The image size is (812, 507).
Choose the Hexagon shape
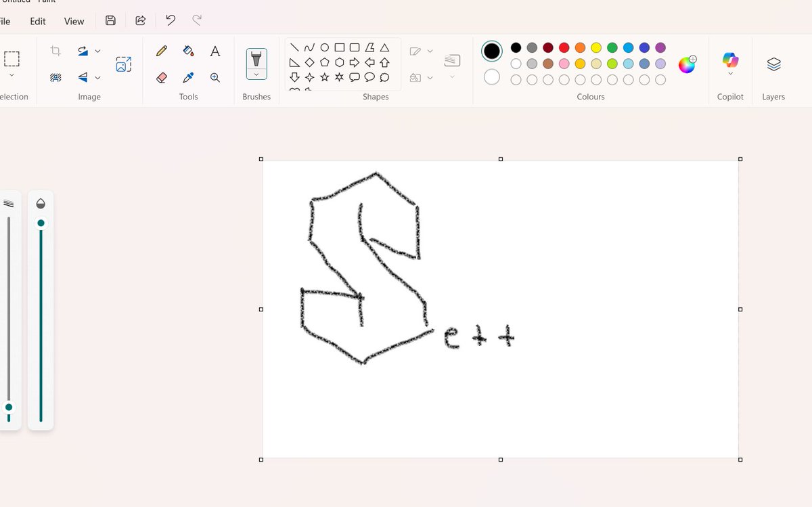point(340,62)
